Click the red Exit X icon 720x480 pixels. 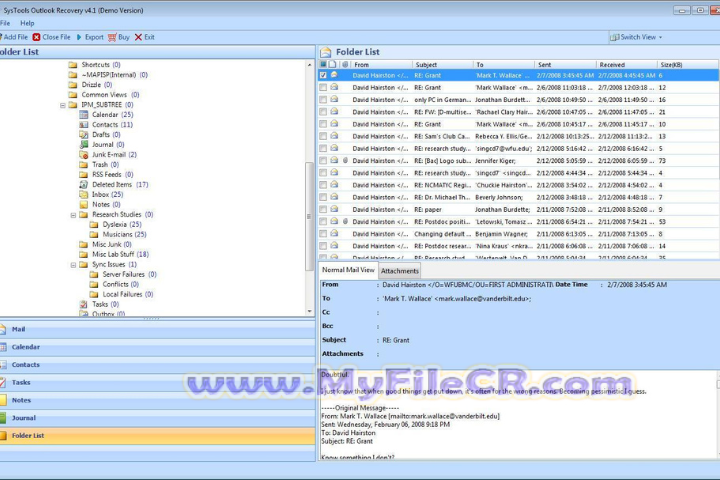pyautogui.click(x=138, y=37)
